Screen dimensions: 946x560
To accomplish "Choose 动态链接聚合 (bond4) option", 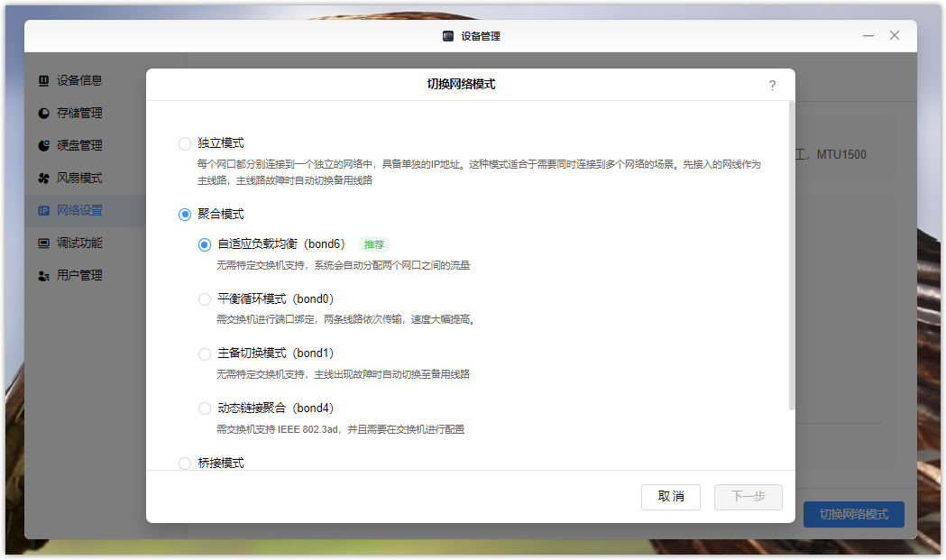I will point(205,409).
